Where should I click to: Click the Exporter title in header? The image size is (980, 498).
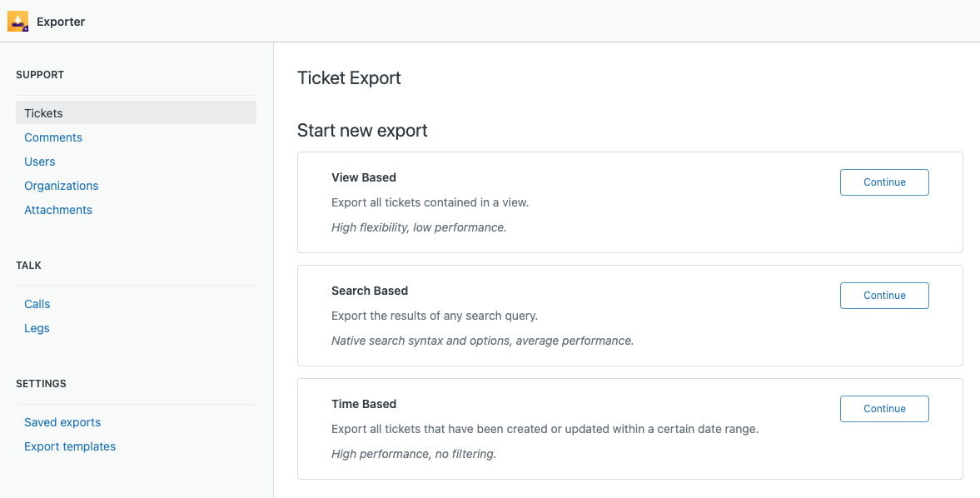[61, 22]
